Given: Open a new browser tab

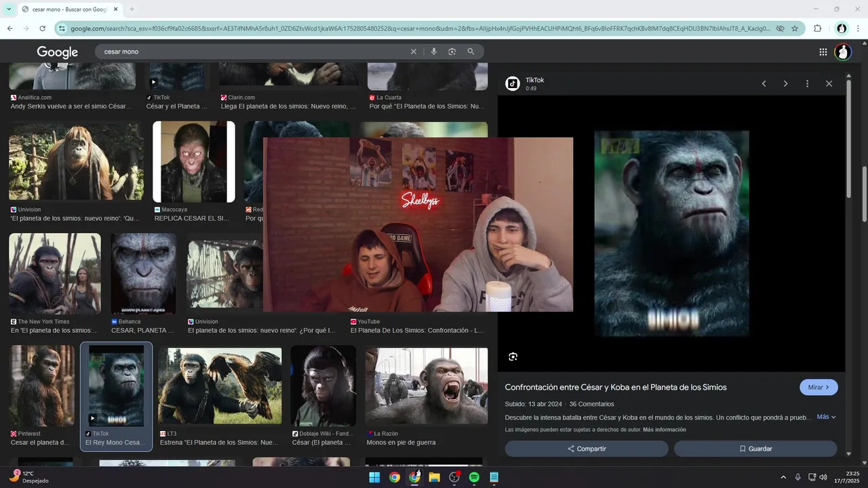Looking at the screenshot, I should [132, 9].
